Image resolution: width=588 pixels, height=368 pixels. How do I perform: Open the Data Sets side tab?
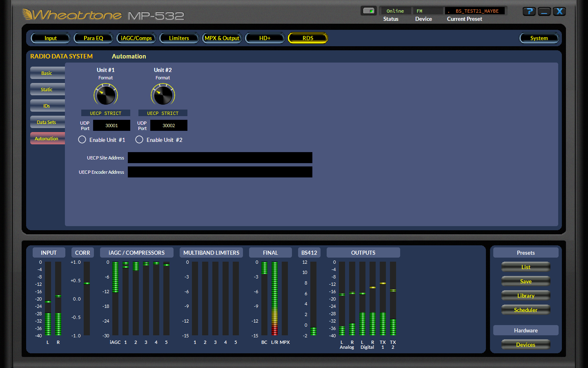coord(47,122)
